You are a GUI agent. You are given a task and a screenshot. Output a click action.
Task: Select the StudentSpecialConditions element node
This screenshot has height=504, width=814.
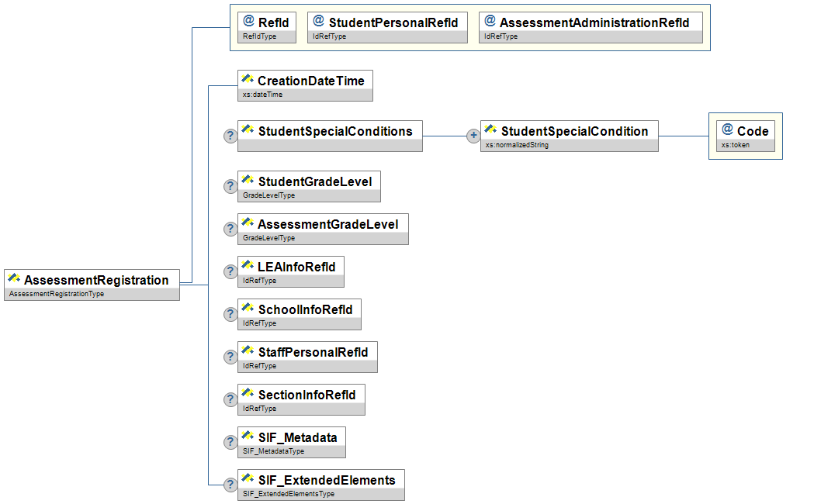point(334,131)
